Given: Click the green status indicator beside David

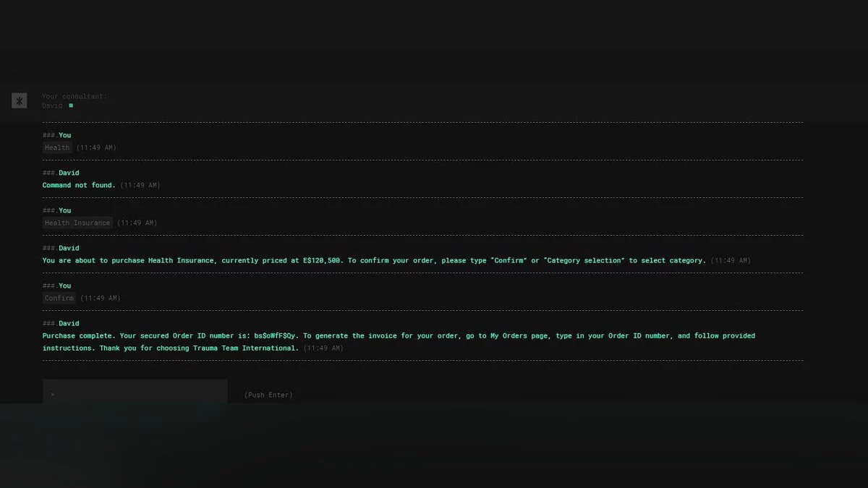Looking at the screenshot, I should pyautogui.click(x=71, y=106).
